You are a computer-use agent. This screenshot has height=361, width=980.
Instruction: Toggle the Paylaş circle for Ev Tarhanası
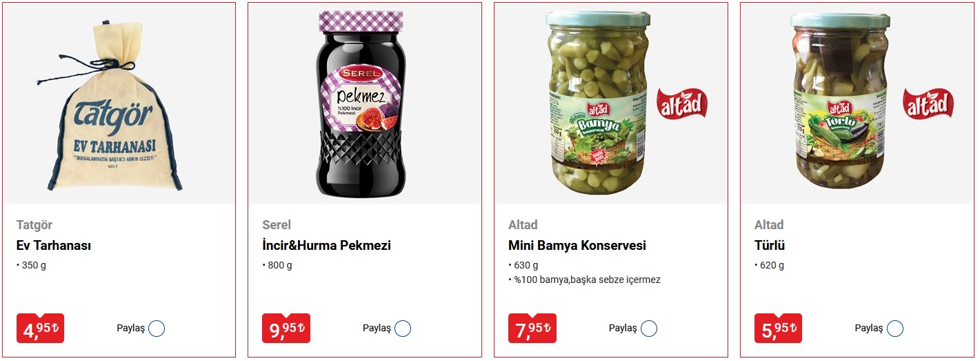[x=157, y=329]
